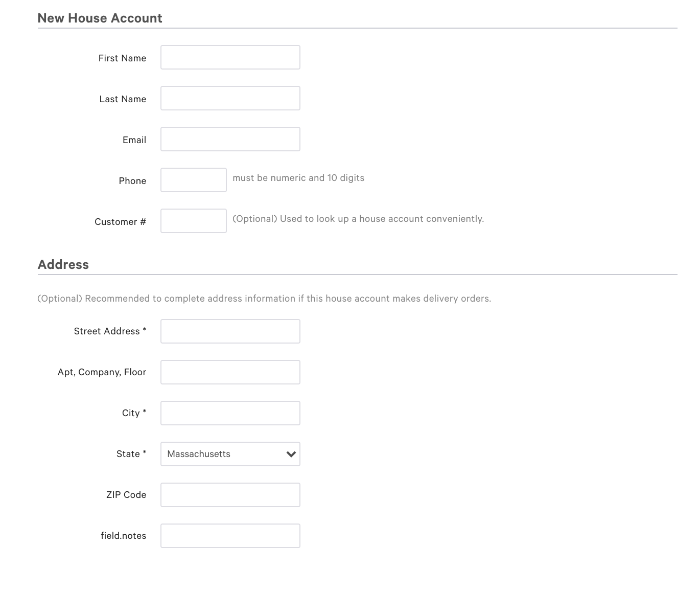This screenshot has height=591, width=700.
Task: Click the optional address recommendation text
Action: click(264, 298)
